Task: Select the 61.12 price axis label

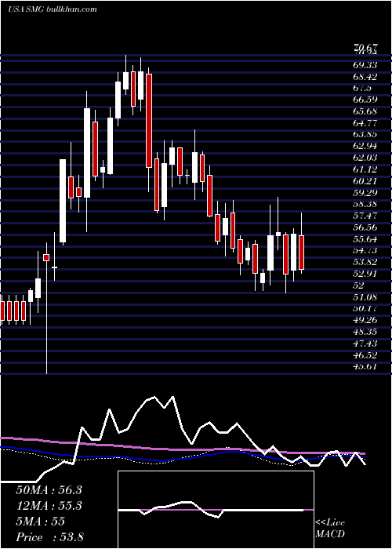Action: pyautogui.click(x=365, y=169)
